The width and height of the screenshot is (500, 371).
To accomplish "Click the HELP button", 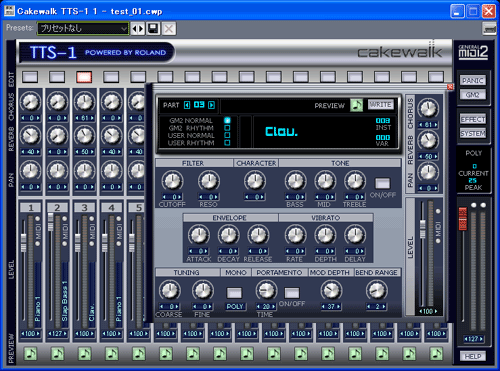I will (473, 356).
